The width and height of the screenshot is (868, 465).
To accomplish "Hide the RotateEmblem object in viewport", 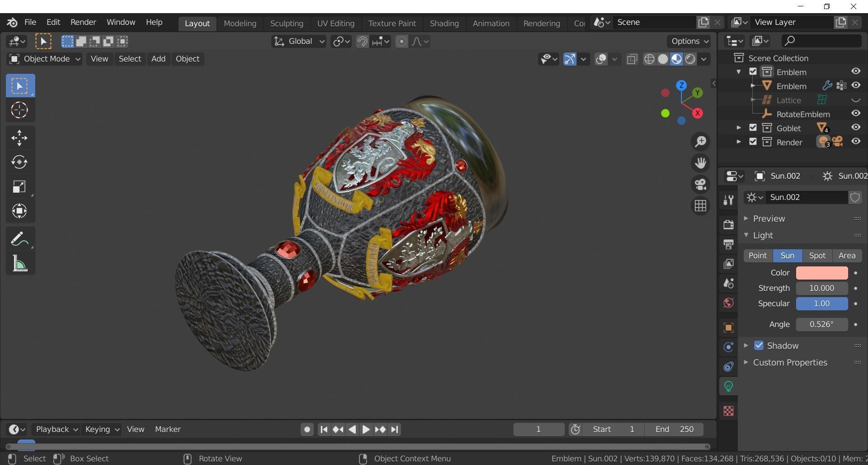I will [x=856, y=114].
